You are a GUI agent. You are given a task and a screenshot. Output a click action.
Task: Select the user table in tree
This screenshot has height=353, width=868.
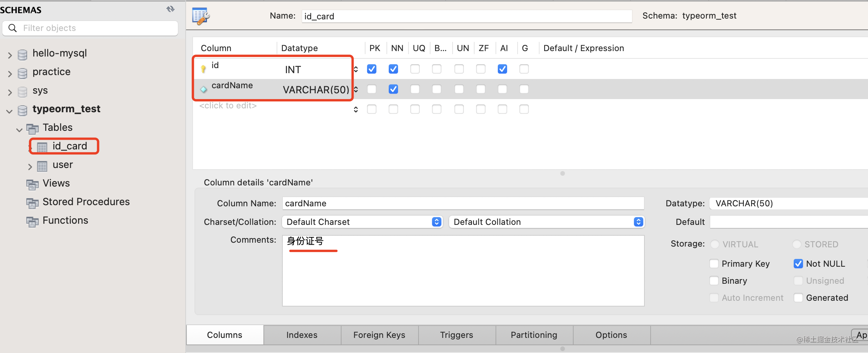pos(63,165)
